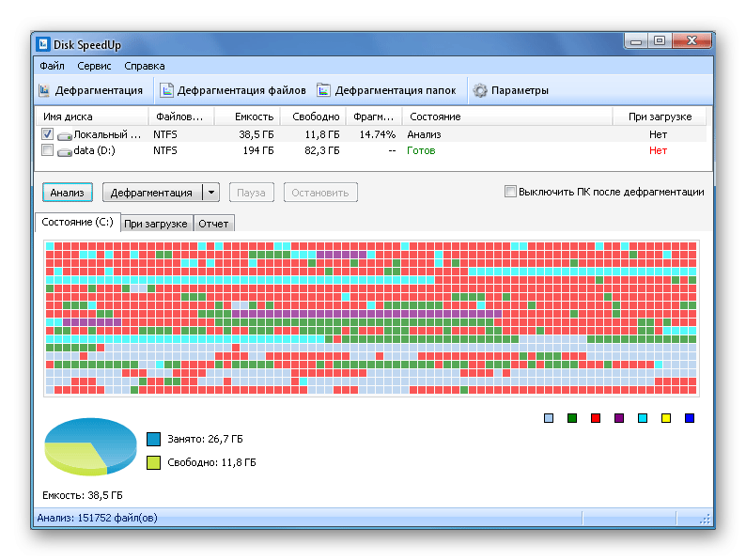Select the purple legend swatch
The image size is (746, 560).
(619, 418)
